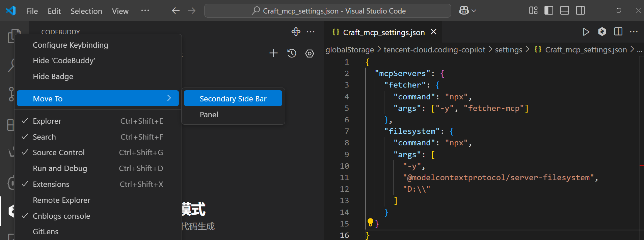Toggle the primary side bar layout icon
This screenshot has height=240, width=644.
point(549,10)
